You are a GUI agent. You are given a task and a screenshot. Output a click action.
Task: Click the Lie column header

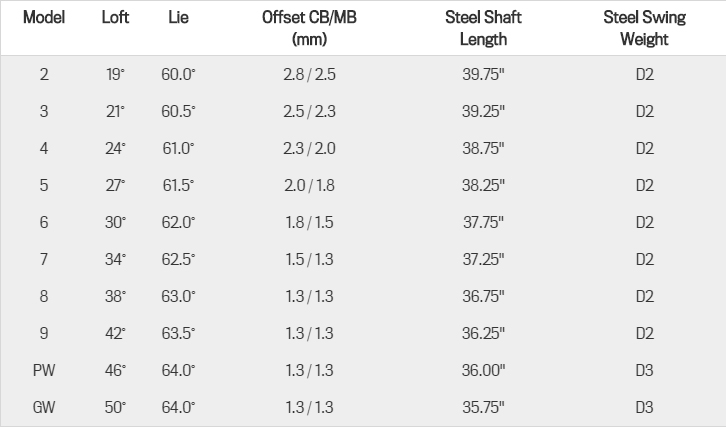[x=178, y=18]
